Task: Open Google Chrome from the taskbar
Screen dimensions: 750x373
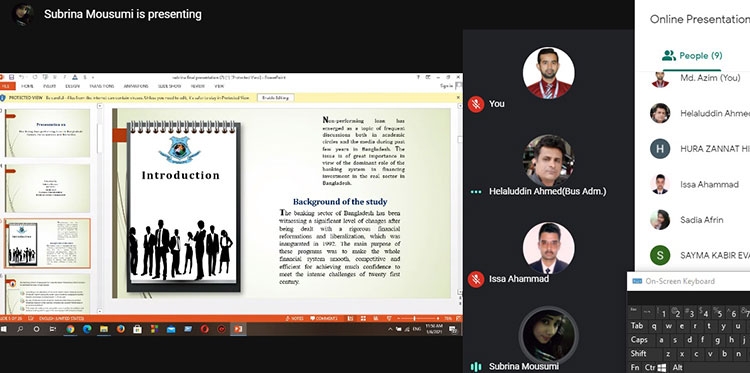Action: click(70, 329)
